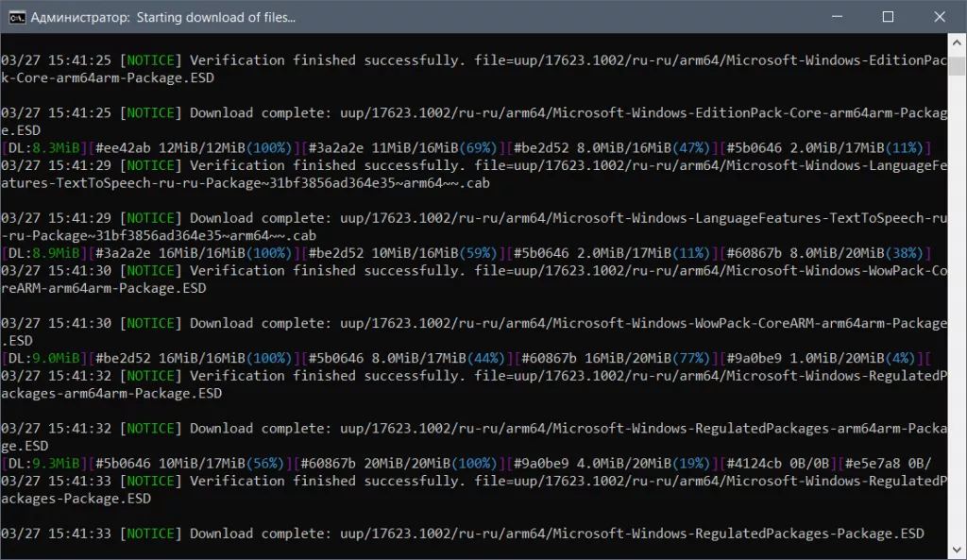Click the vertical scrollbar thumb

click(957, 65)
